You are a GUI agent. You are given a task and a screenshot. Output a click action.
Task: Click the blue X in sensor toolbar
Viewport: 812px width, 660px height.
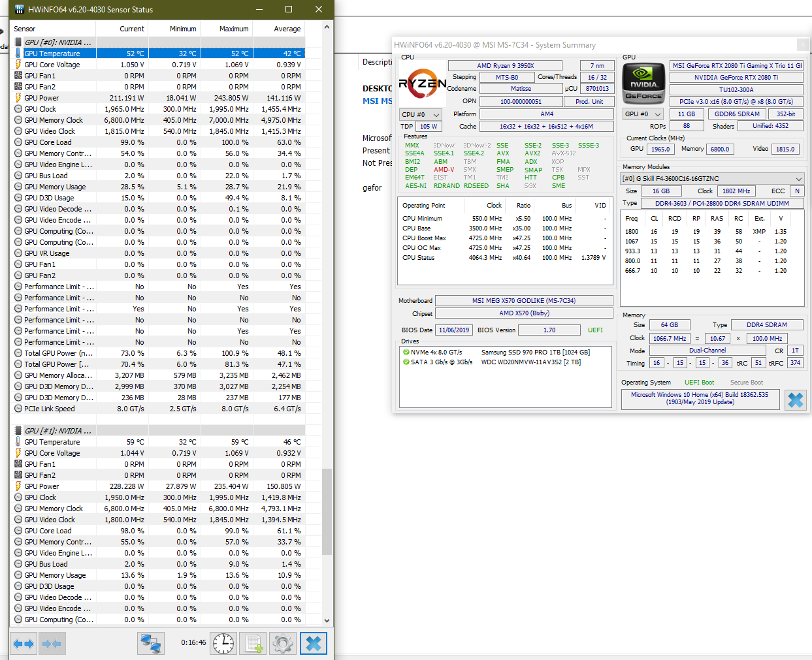point(314,644)
